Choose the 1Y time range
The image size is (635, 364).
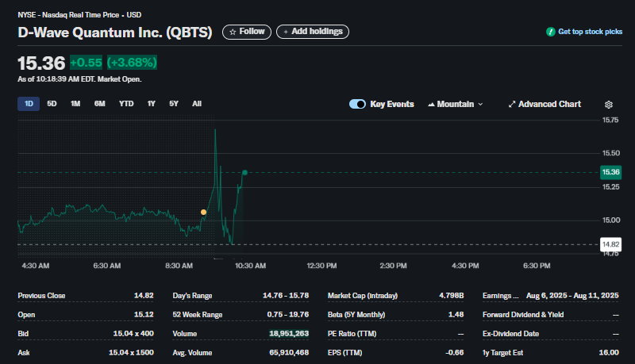(x=152, y=104)
